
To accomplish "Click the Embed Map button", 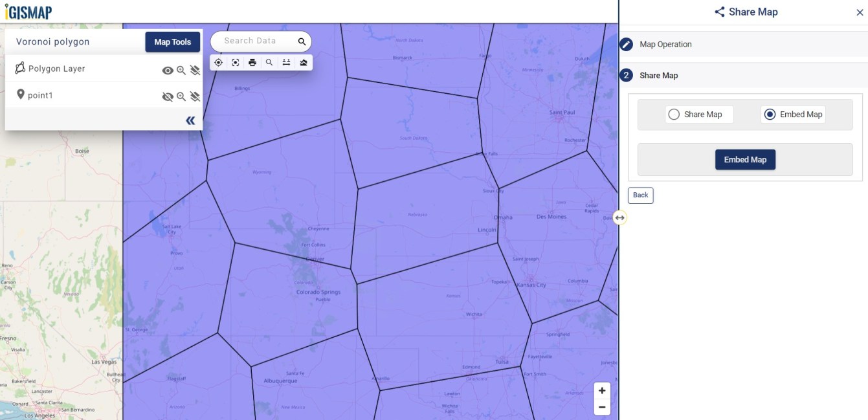I will click(745, 159).
